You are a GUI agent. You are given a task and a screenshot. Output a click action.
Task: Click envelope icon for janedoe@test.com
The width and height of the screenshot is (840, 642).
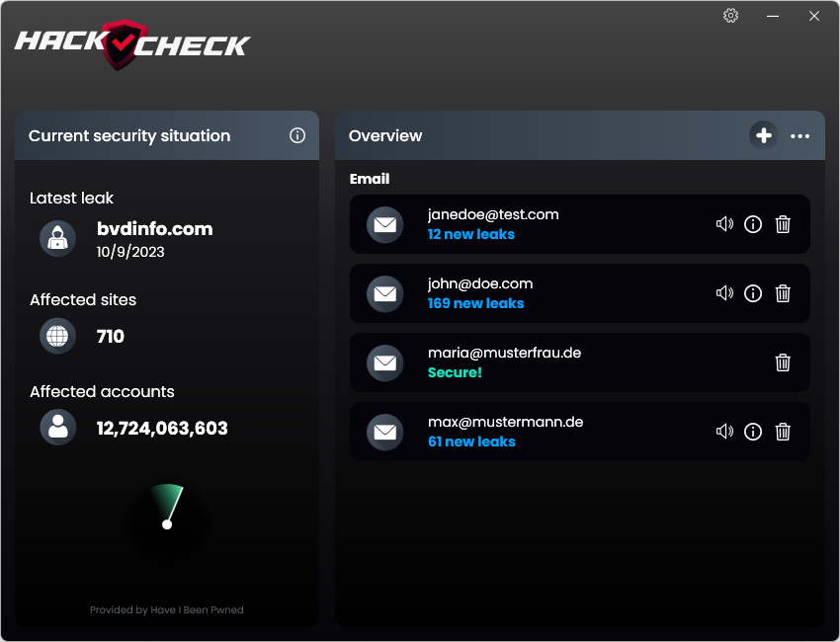(x=384, y=224)
